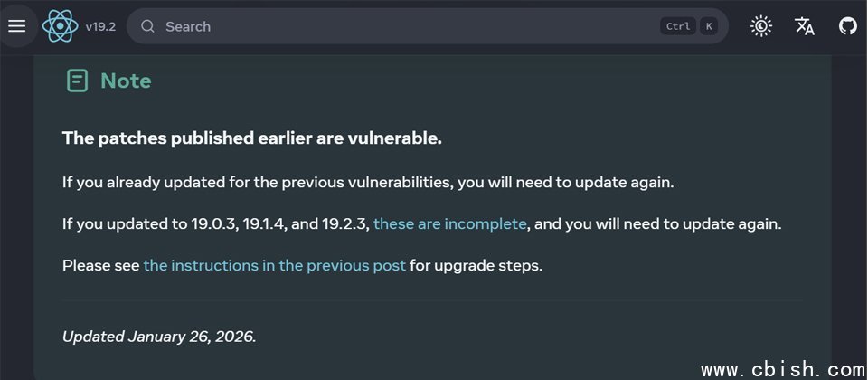Click the green Note heading text
This screenshot has width=868, height=380.
(x=126, y=81)
